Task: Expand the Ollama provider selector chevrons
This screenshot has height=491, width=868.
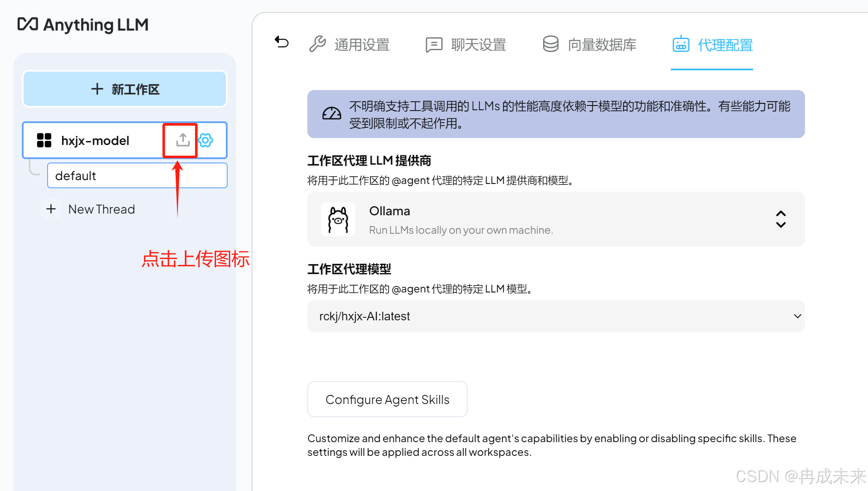Action: click(781, 219)
